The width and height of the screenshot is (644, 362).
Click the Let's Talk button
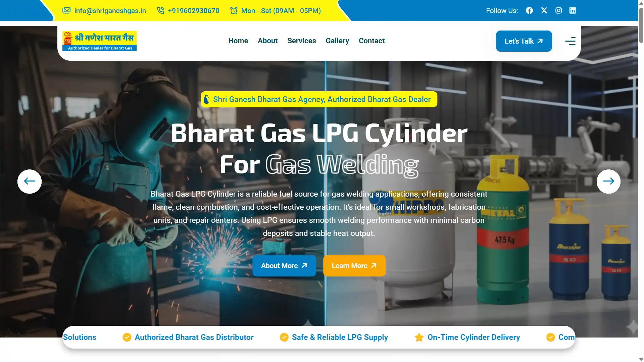coord(524,41)
